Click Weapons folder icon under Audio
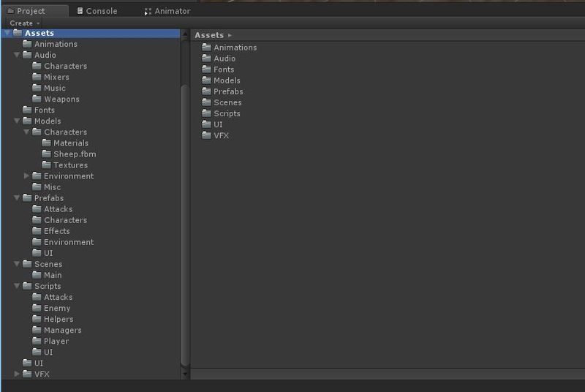 pos(37,99)
